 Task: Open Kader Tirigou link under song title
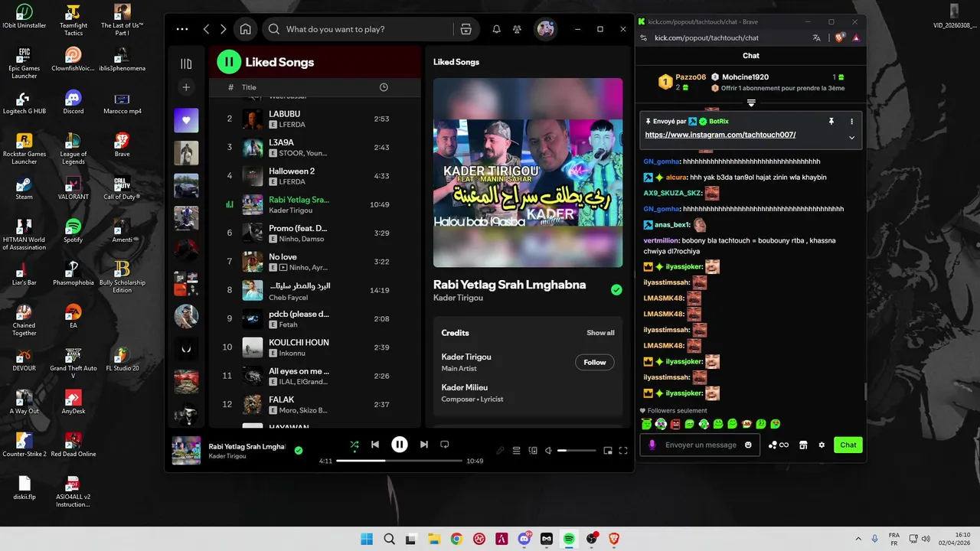[458, 298]
